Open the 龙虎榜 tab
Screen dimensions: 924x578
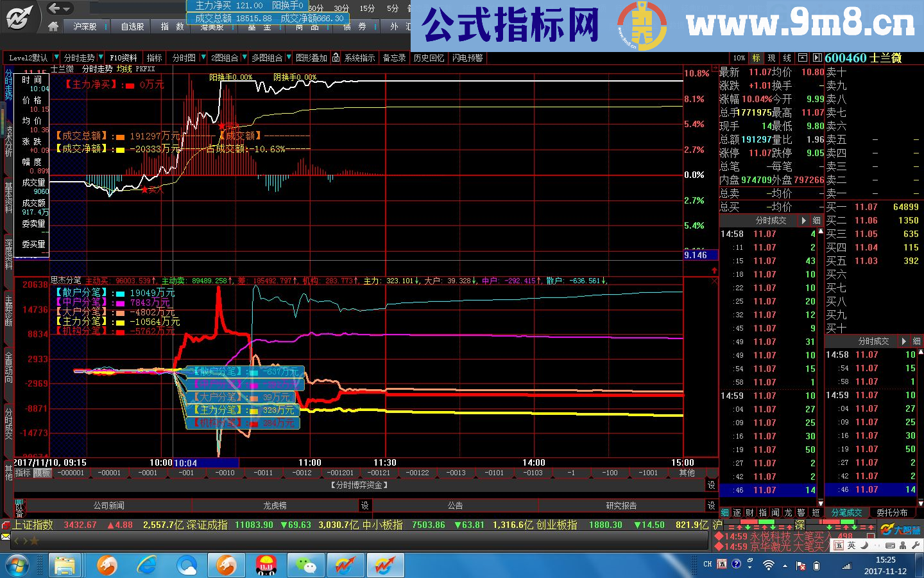click(x=275, y=505)
